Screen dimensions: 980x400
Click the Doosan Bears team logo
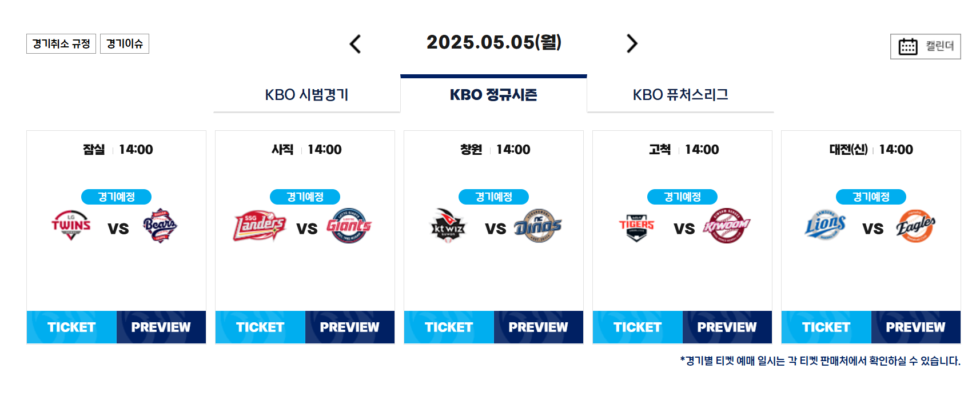[162, 226]
